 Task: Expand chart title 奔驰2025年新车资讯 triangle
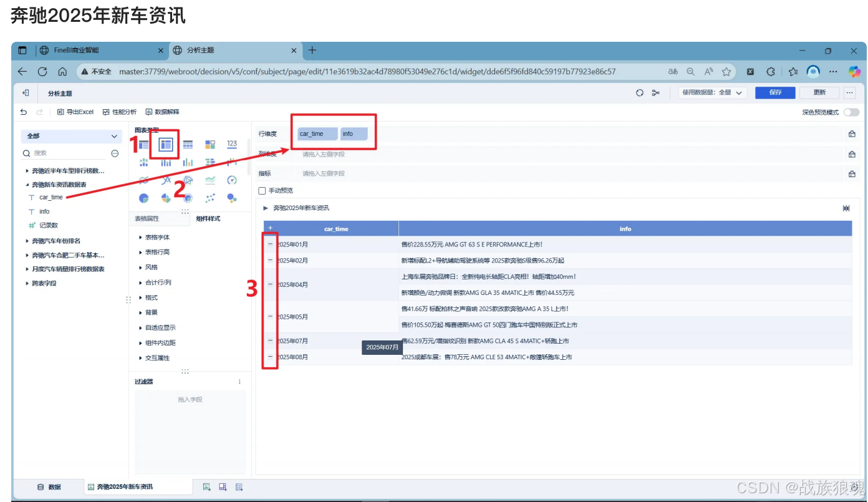tap(266, 208)
